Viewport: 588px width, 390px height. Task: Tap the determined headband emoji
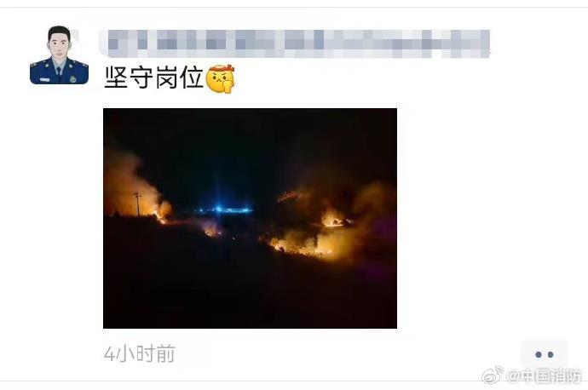pos(222,78)
